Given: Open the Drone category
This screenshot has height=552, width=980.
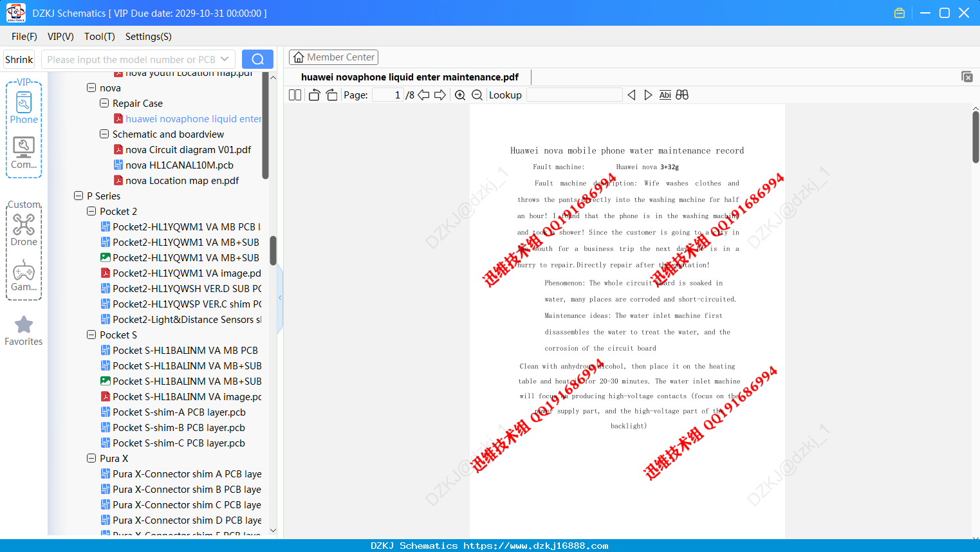Looking at the screenshot, I should coord(24,230).
